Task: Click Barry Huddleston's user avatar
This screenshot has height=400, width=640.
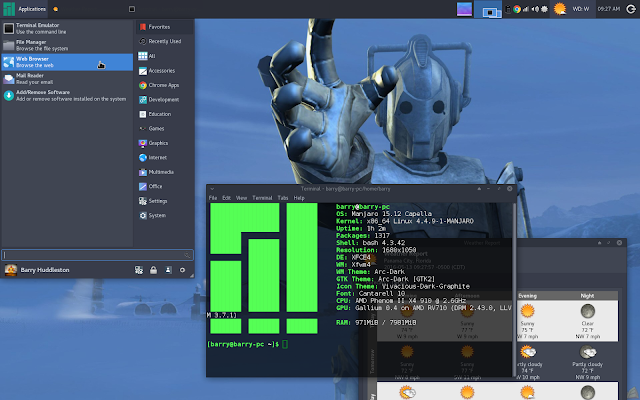Action: coord(11,270)
